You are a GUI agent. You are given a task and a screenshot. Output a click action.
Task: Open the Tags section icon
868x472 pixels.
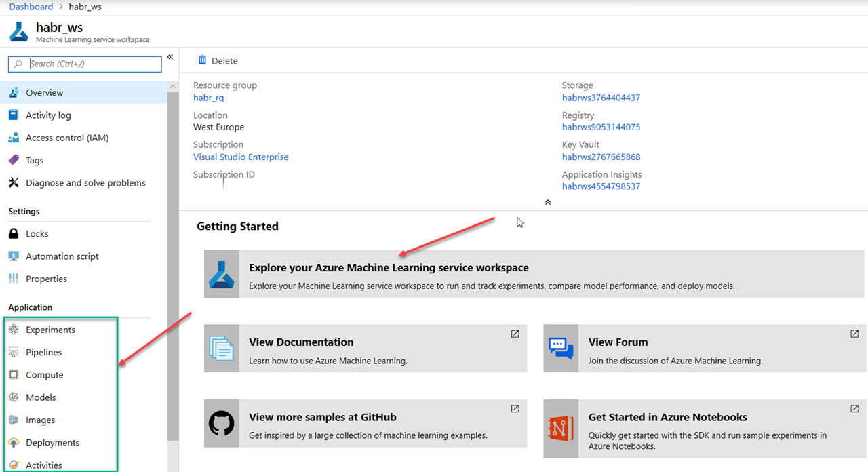point(14,160)
